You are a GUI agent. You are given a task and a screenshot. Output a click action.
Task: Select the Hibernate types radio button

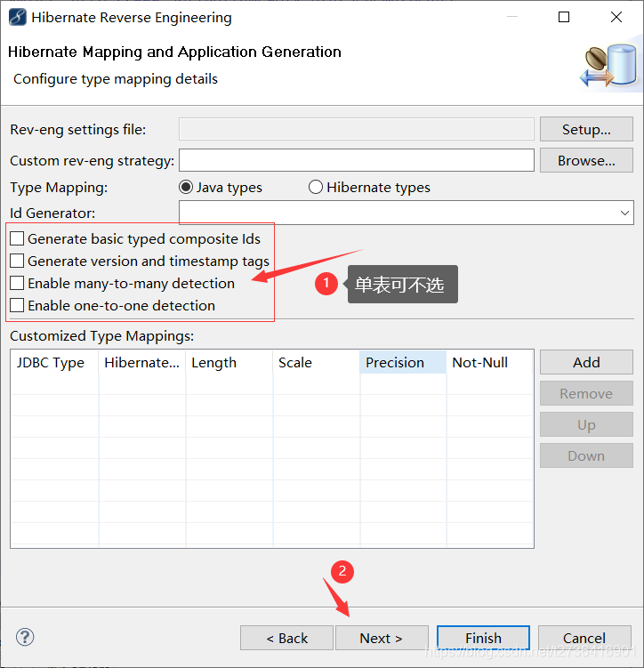[316, 187]
